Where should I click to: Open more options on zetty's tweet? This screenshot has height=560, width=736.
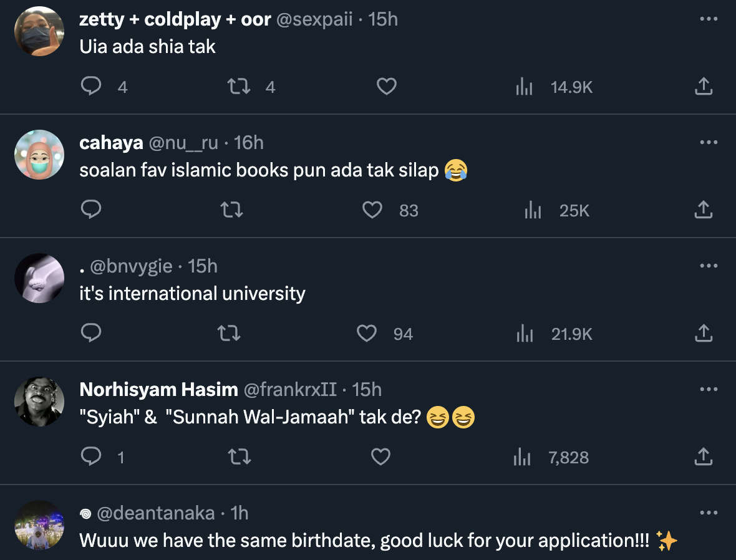pyautogui.click(x=709, y=19)
